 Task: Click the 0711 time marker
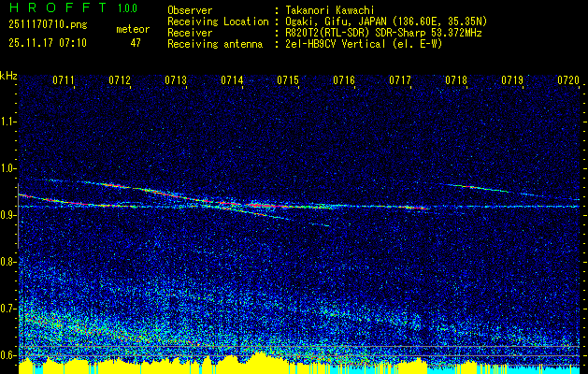[x=64, y=80]
